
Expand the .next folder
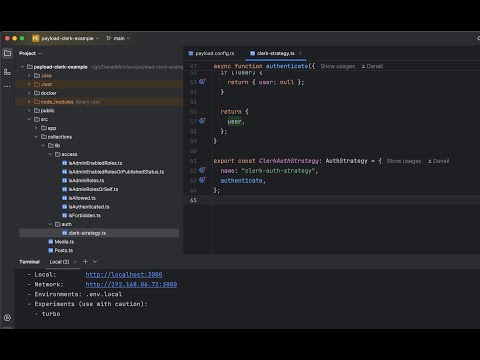point(29,84)
